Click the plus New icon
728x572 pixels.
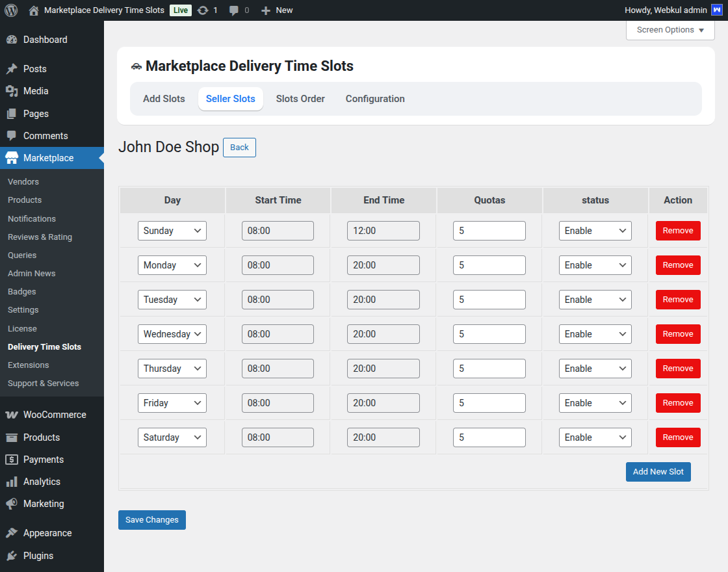[266, 10]
